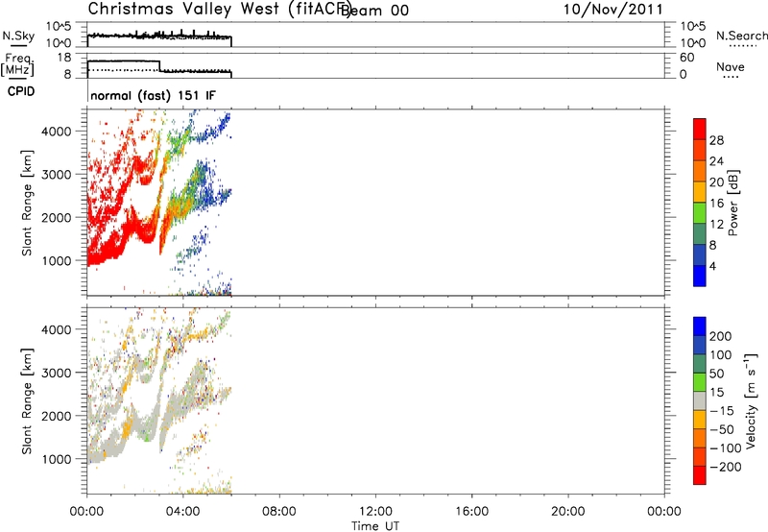Click the 'N.Sky' legend label
768x532 pixels.
[18, 36]
